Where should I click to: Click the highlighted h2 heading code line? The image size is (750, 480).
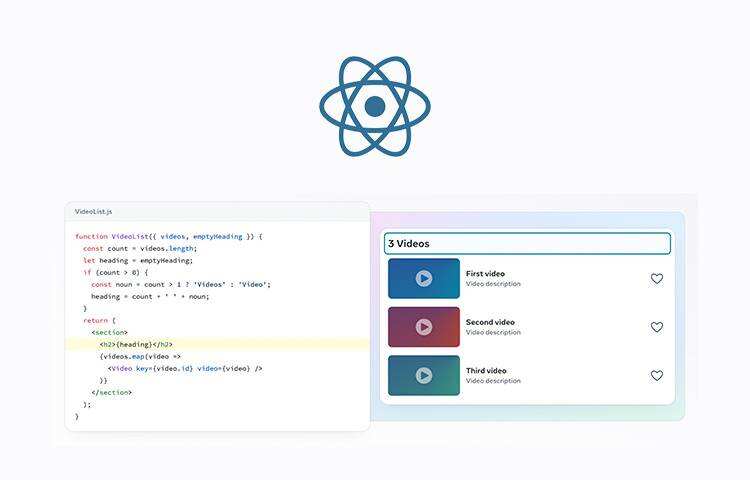136,344
